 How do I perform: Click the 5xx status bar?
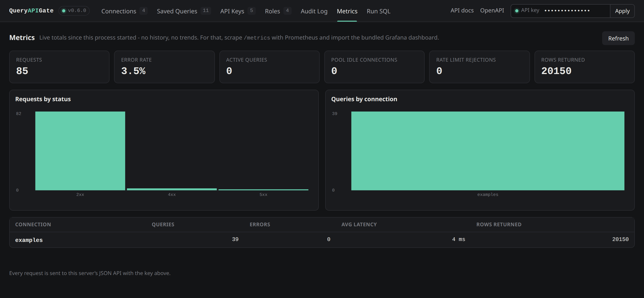pos(263,190)
